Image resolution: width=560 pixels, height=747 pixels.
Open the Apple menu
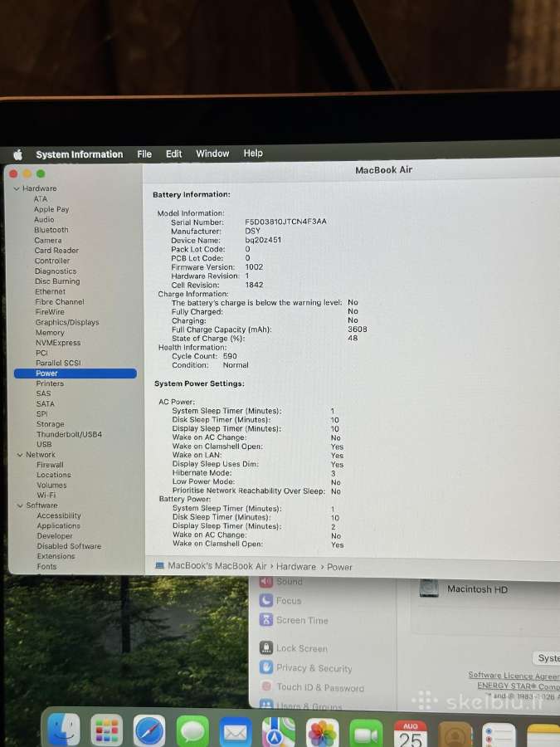[18, 154]
